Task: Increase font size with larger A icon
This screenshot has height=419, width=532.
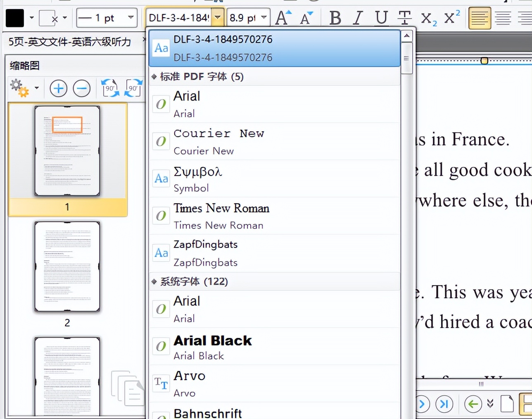Action: coord(283,18)
